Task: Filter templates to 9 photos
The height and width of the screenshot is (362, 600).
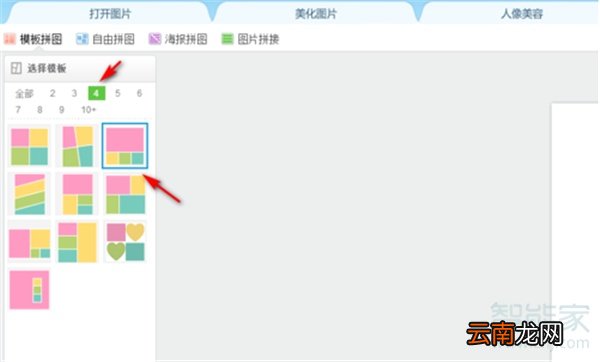Action: tap(61, 110)
